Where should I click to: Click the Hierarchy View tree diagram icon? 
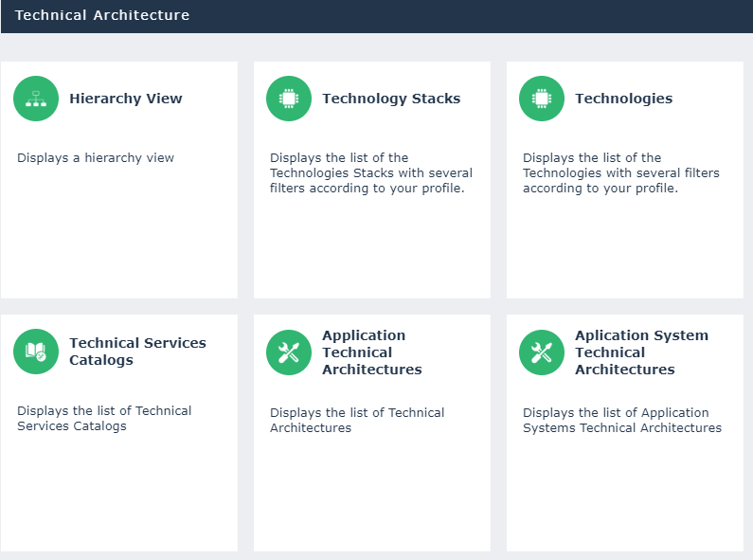coord(36,99)
